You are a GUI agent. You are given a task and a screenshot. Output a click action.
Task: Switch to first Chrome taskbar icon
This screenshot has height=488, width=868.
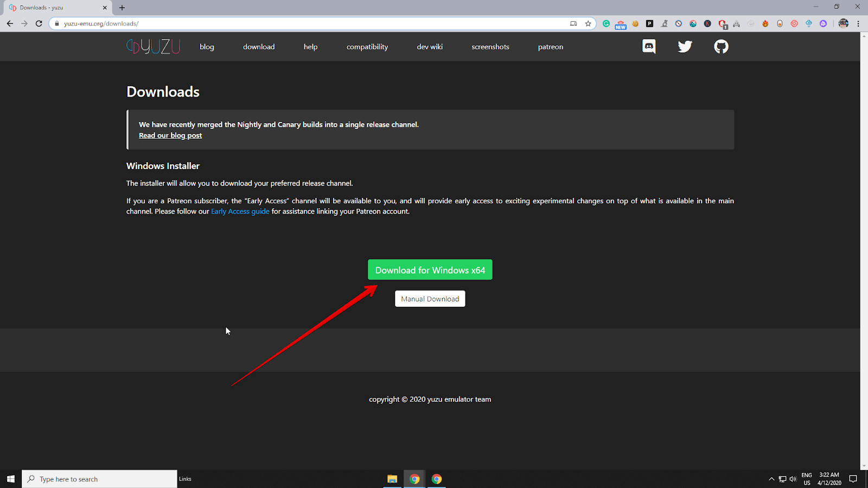[x=414, y=479]
